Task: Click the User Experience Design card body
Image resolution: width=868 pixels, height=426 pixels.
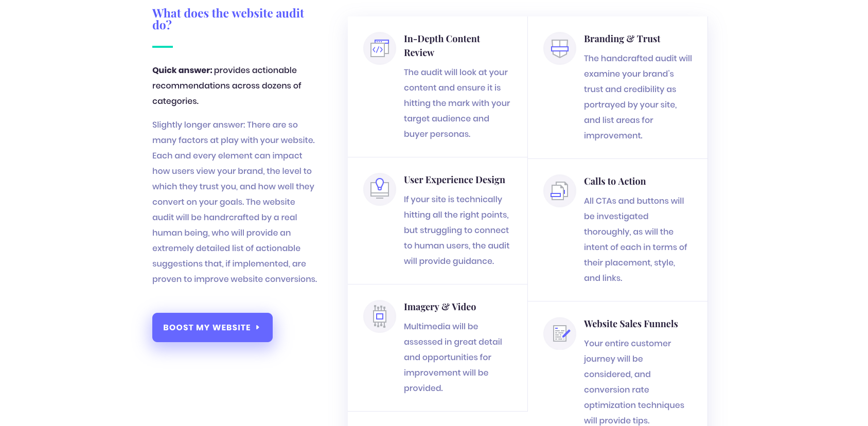Action: [x=456, y=230]
